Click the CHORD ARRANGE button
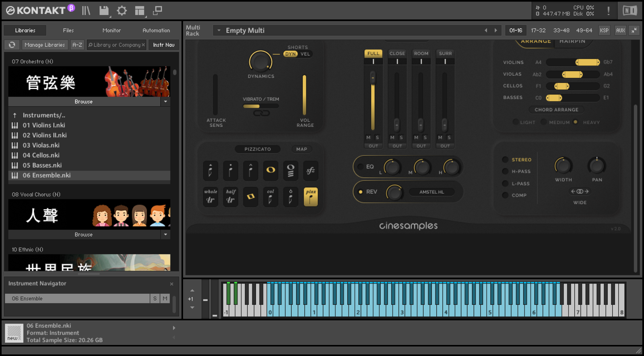The height and width of the screenshot is (356, 644). 556,110
